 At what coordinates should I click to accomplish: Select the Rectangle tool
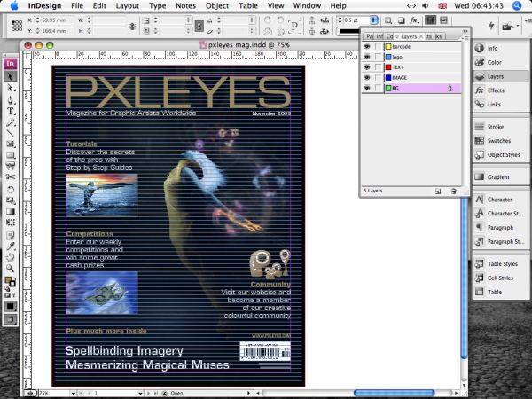pos(10,155)
